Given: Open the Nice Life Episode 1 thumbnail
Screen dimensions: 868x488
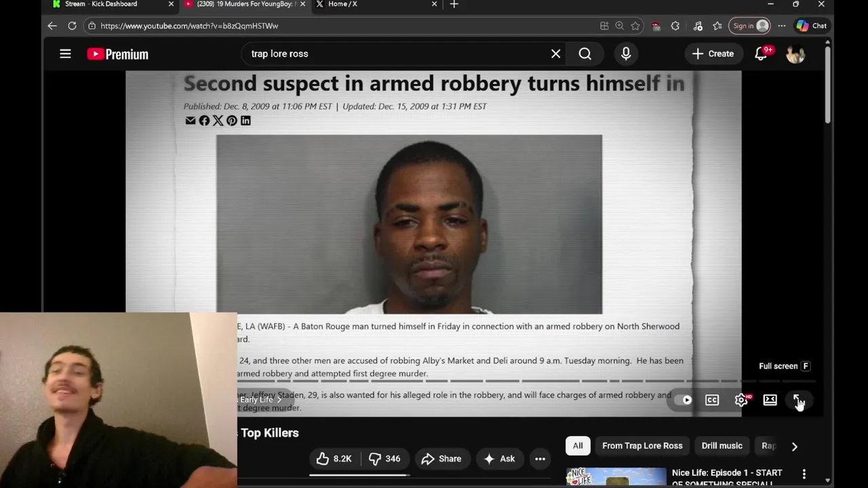Looking at the screenshot, I should pos(616,477).
